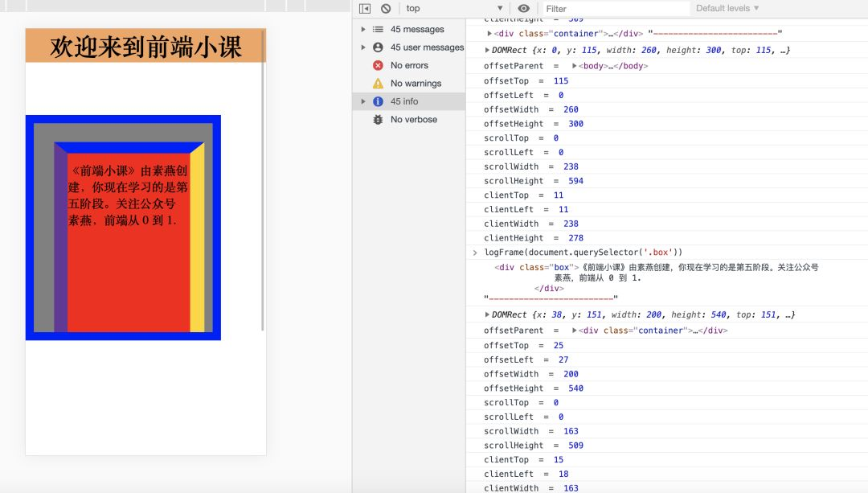Image resolution: width=868 pixels, height=493 pixels.
Task: Select the 45 messages list icon
Action: click(x=378, y=30)
